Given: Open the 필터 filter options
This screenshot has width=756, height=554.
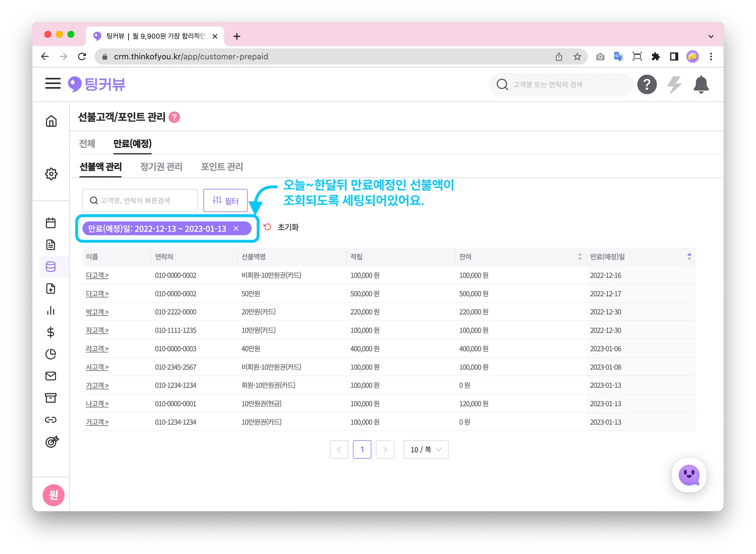Looking at the screenshot, I should point(225,201).
